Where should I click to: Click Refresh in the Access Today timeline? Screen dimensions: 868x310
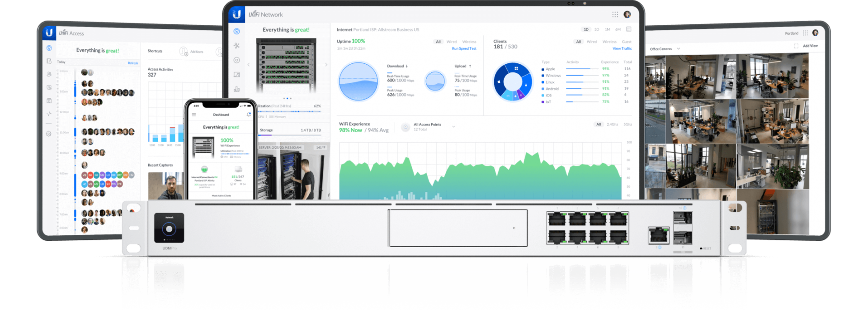click(133, 63)
